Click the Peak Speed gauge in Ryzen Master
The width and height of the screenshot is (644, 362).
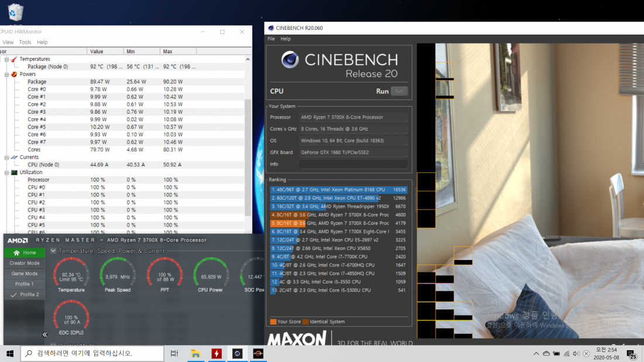pyautogui.click(x=118, y=275)
